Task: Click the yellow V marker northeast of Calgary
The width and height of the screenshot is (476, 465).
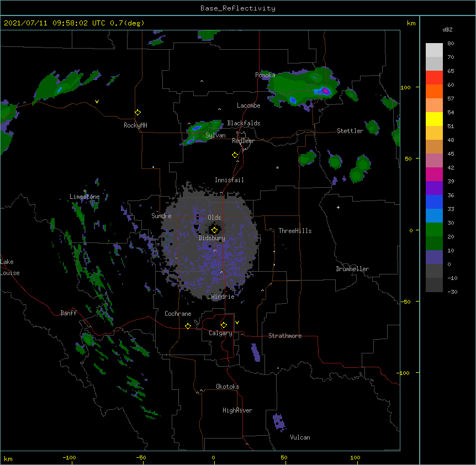Action: coord(237,323)
